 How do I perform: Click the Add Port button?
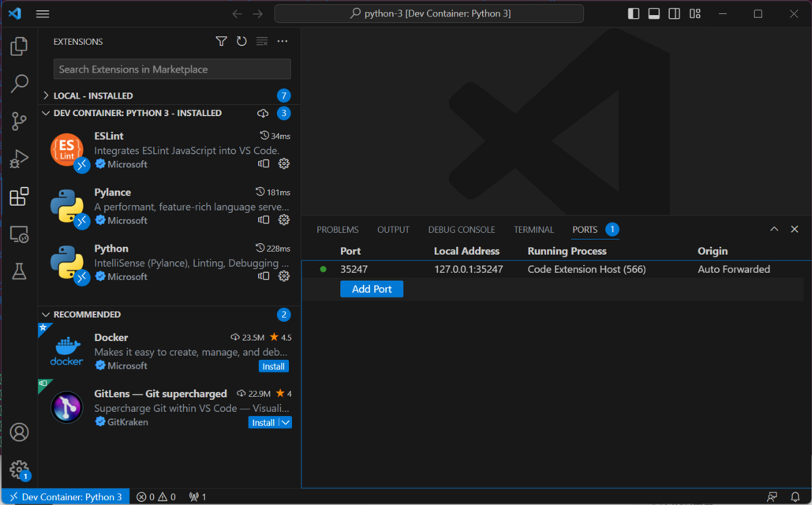[372, 290]
